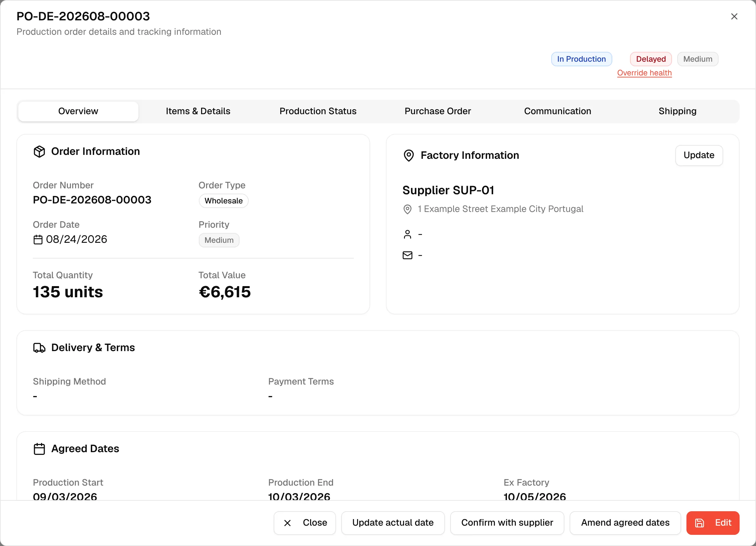Click the save icon inside the Edit button
The width and height of the screenshot is (756, 546).
pyautogui.click(x=699, y=523)
